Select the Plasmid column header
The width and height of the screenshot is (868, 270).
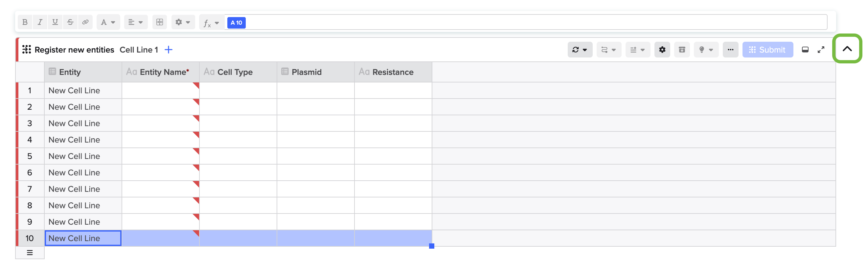click(315, 72)
